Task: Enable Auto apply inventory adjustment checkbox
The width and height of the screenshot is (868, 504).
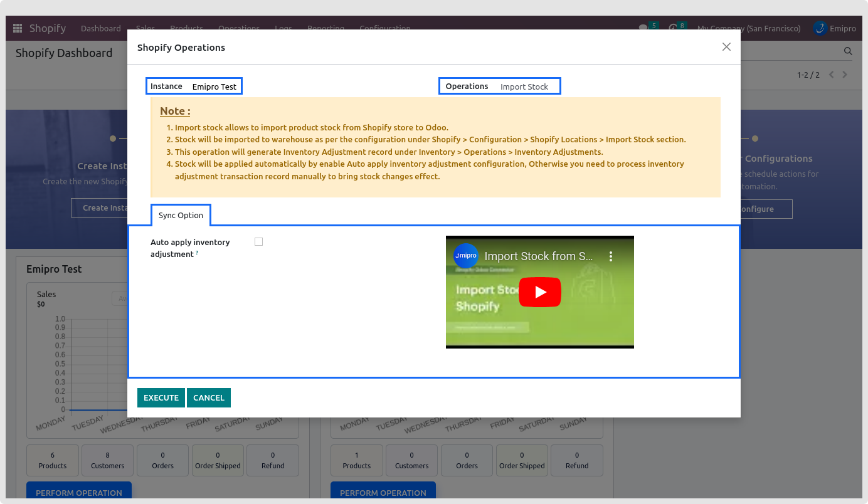Action: (x=258, y=242)
